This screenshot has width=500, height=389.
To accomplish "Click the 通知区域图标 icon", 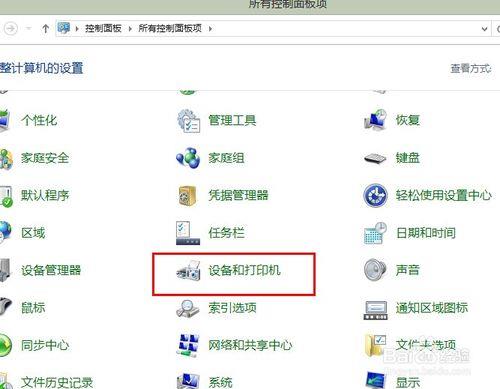I will coord(376,310).
